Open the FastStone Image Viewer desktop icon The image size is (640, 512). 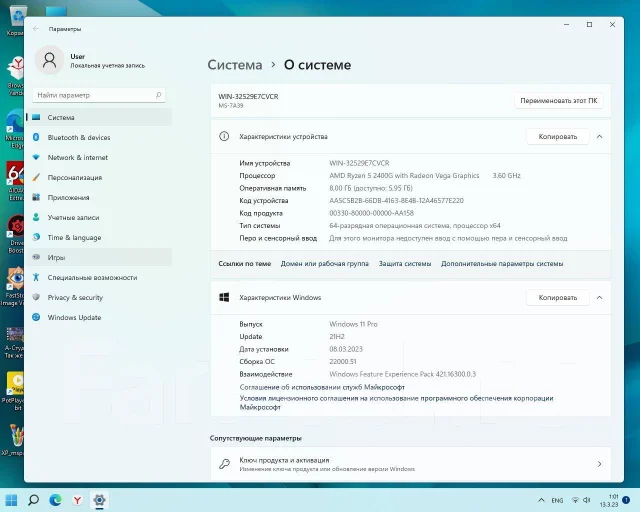coord(14,286)
